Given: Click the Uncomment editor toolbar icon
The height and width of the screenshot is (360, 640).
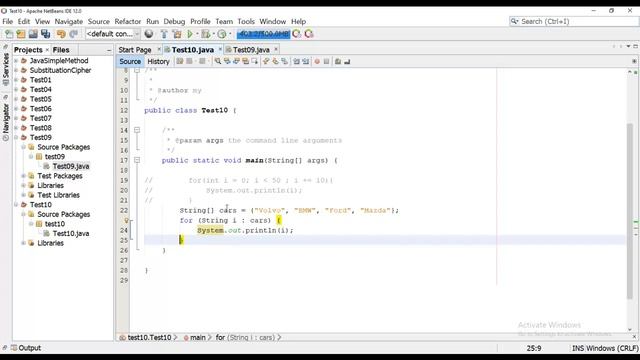Looking at the screenshot, I should click(347, 61).
